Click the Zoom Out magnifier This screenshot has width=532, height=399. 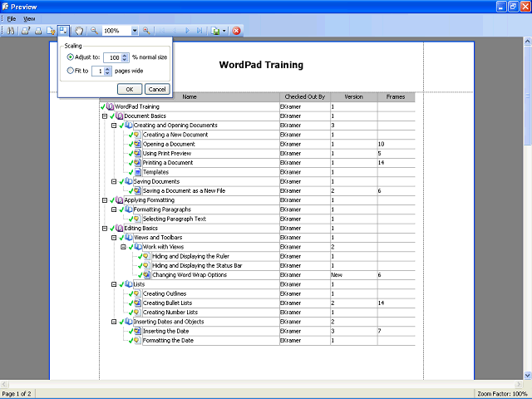94,31
